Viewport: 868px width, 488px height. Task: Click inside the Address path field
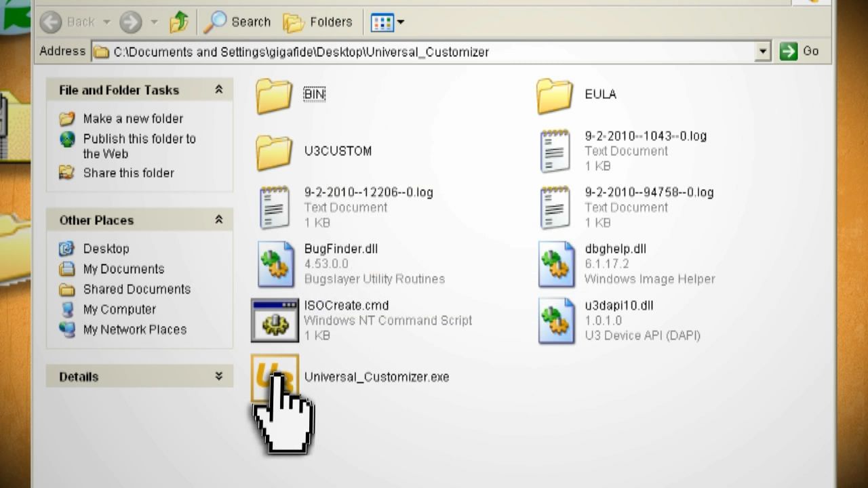point(425,52)
